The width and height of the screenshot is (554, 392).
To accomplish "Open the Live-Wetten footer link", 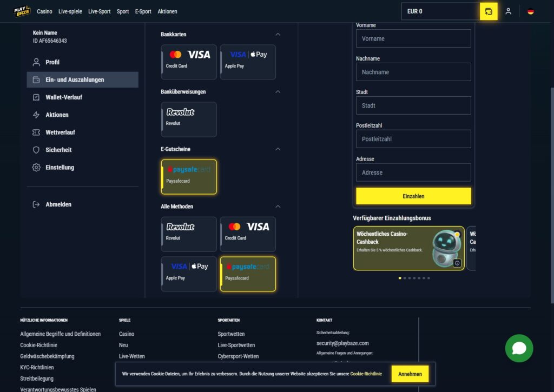I will (132, 356).
